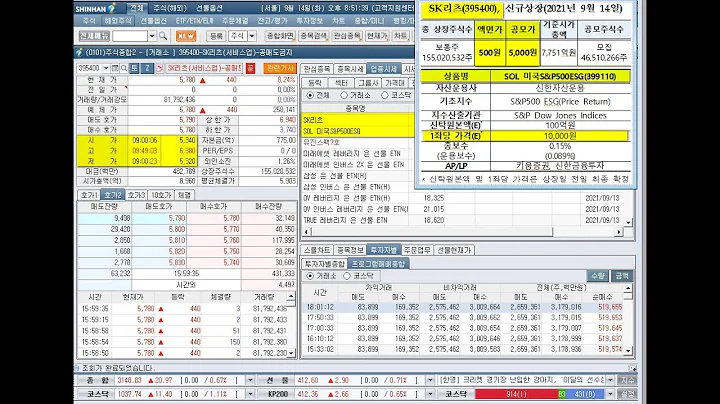Open the stock code list icon beside 395400
This screenshot has width=720, height=404.
115,68
